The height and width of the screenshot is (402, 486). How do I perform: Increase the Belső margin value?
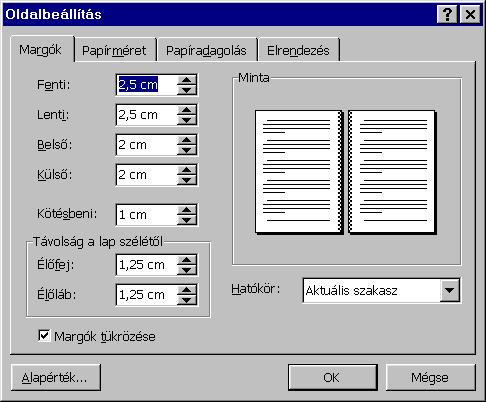187,140
